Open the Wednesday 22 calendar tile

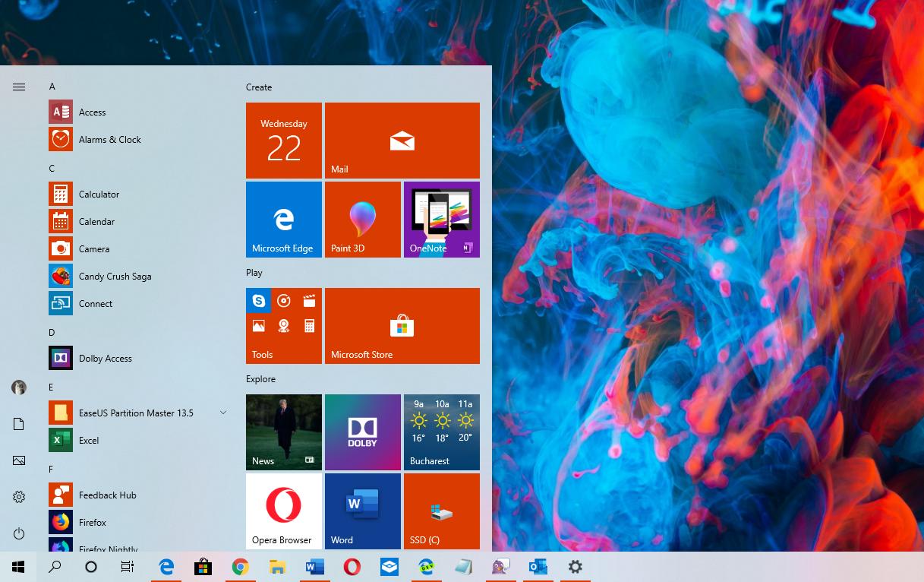coord(284,141)
